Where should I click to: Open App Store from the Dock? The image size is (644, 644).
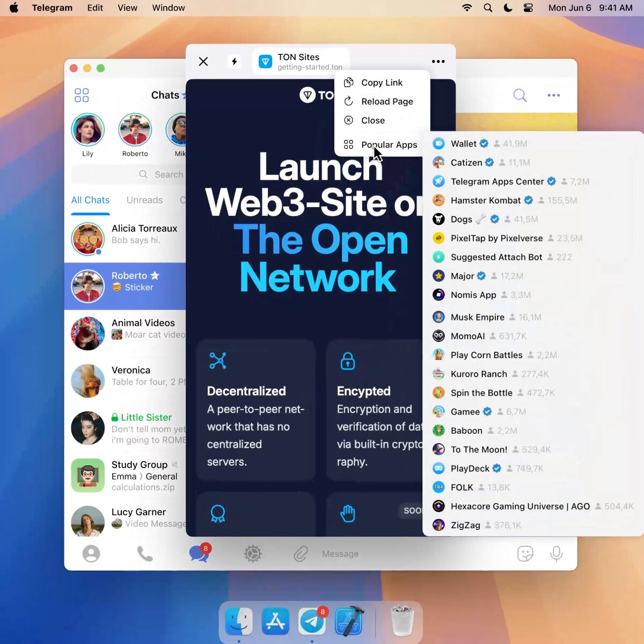click(275, 621)
